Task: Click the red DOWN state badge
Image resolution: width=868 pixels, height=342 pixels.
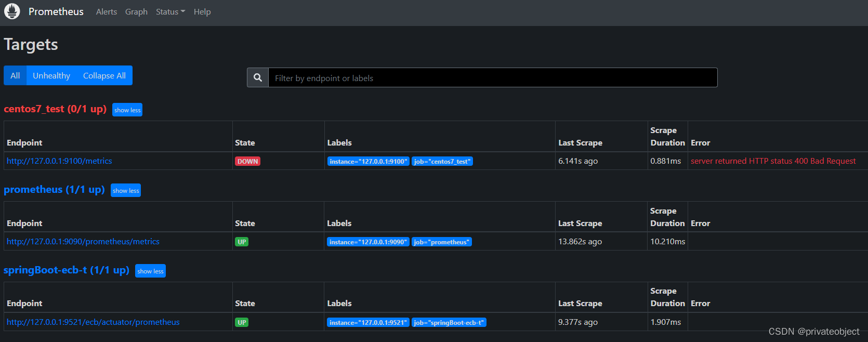Action: click(247, 161)
